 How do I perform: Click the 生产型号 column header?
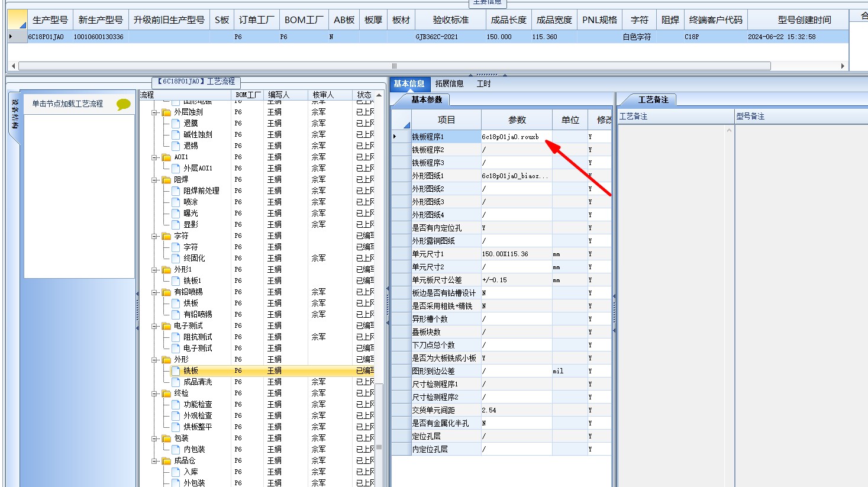(x=50, y=20)
